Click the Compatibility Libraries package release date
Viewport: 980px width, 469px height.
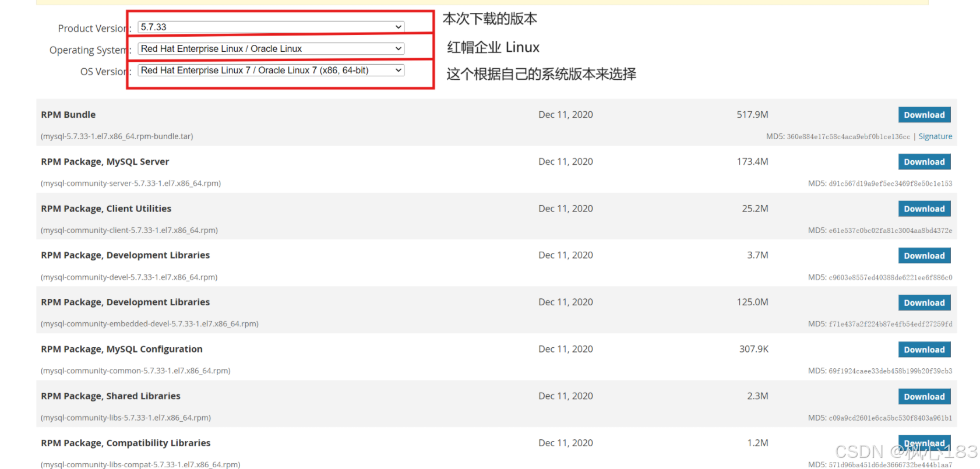[566, 443]
